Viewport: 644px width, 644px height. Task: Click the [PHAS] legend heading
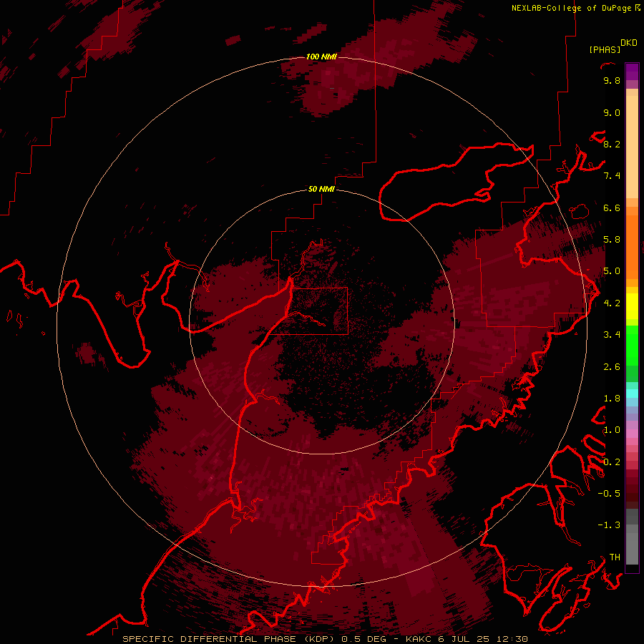[x=605, y=49]
